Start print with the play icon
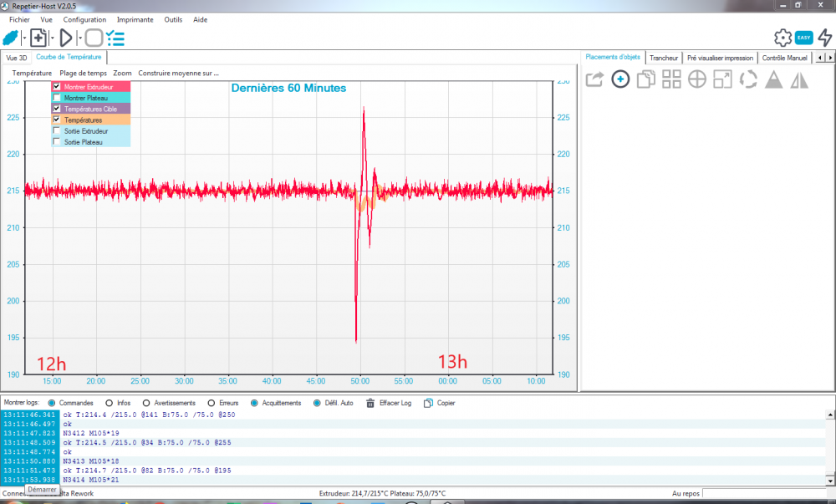The image size is (836, 504). click(x=66, y=38)
